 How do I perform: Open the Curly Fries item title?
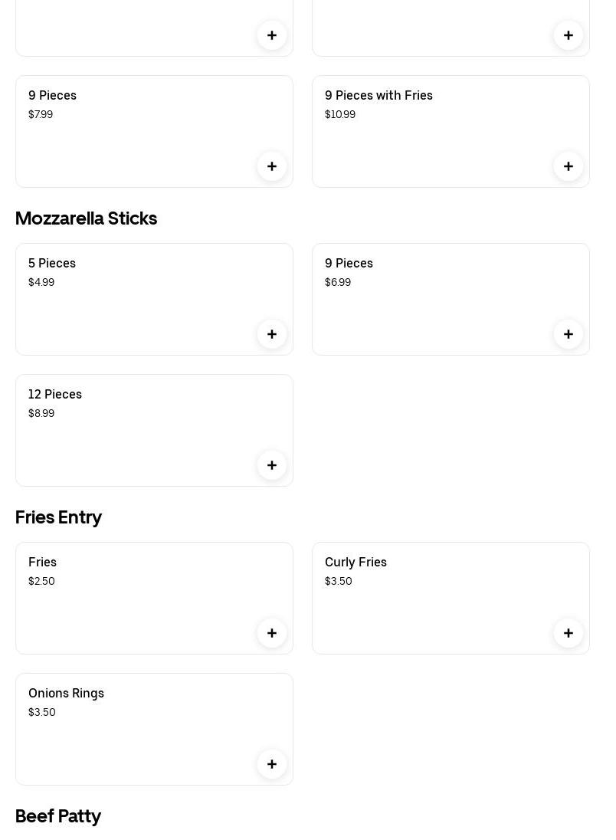click(x=356, y=562)
